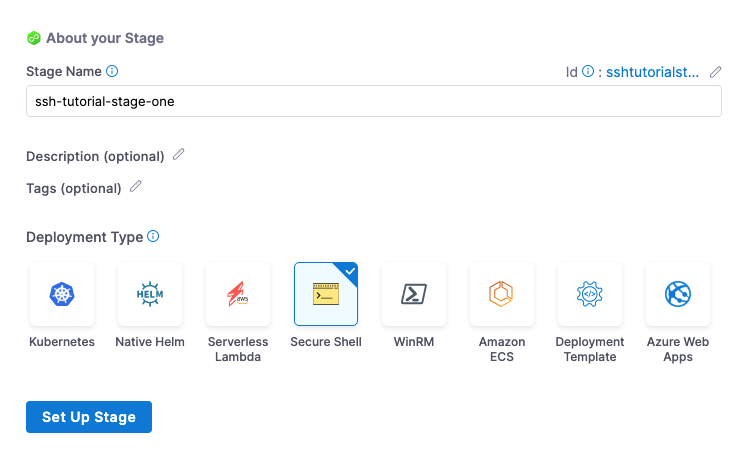Viewport: 750px width, 459px height.
Task: Click the Id info icon
Action: 588,72
